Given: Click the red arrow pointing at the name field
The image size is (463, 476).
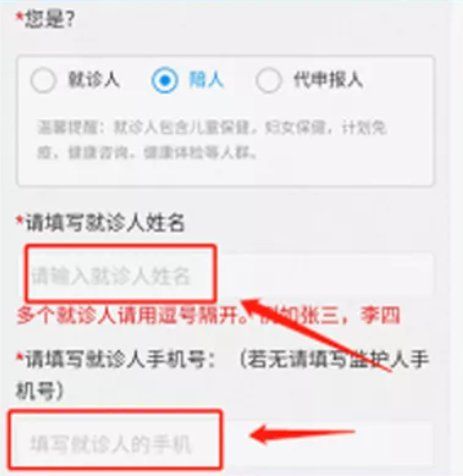Looking at the screenshot, I should point(316,334).
